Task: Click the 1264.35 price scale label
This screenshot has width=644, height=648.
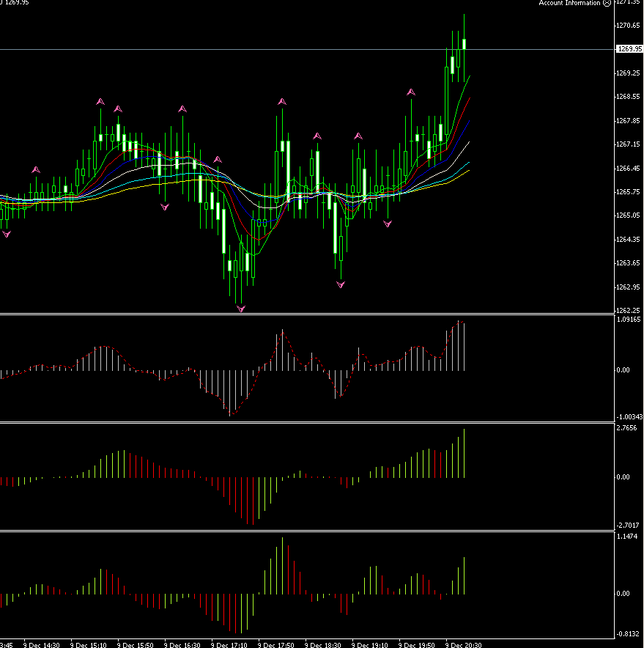Action: pyautogui.click(x=629, y=239)
